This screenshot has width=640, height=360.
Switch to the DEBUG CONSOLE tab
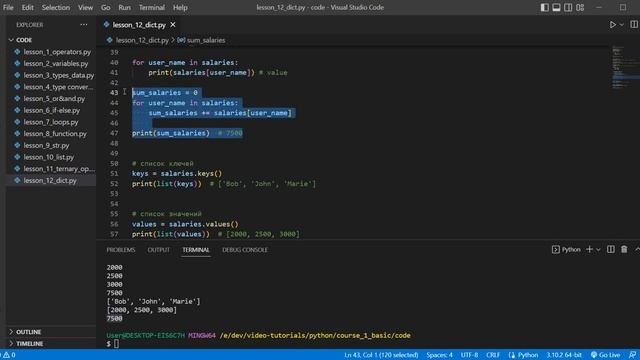(245, 250)
